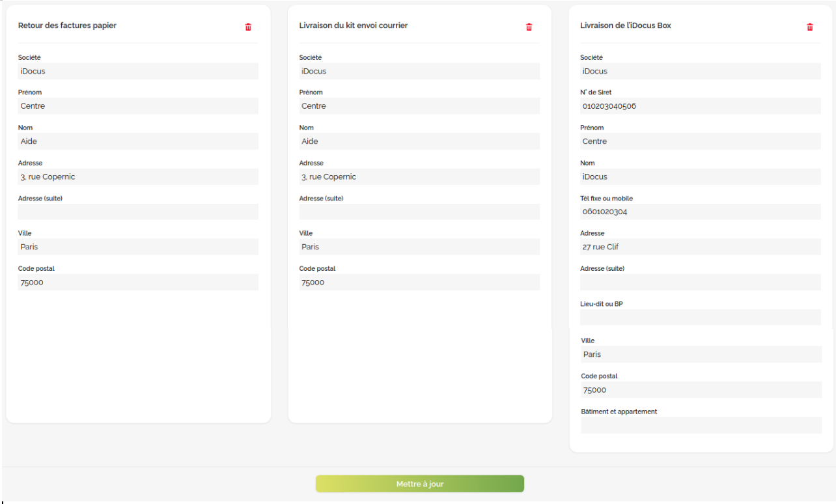Click the 'Lieu-dit ou BP' label
836x504 pixels.
tap(602, 304)
